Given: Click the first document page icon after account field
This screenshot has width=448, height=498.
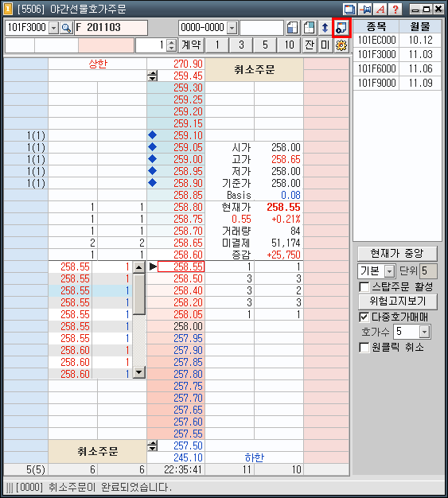Looking at the screenshot, I should 292,28.
